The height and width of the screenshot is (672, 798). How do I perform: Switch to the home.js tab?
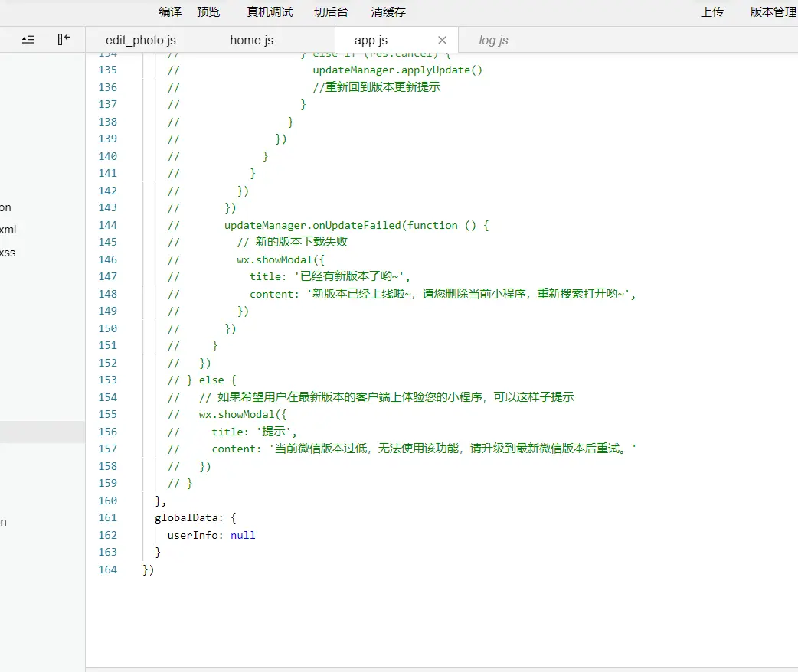[x=251, y=41]
